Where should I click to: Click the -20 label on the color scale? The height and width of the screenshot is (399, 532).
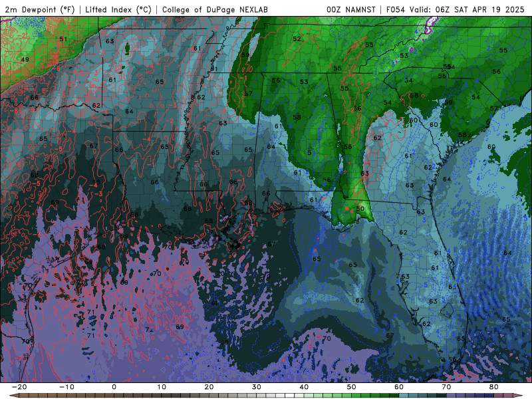click(x=19, y=387)
